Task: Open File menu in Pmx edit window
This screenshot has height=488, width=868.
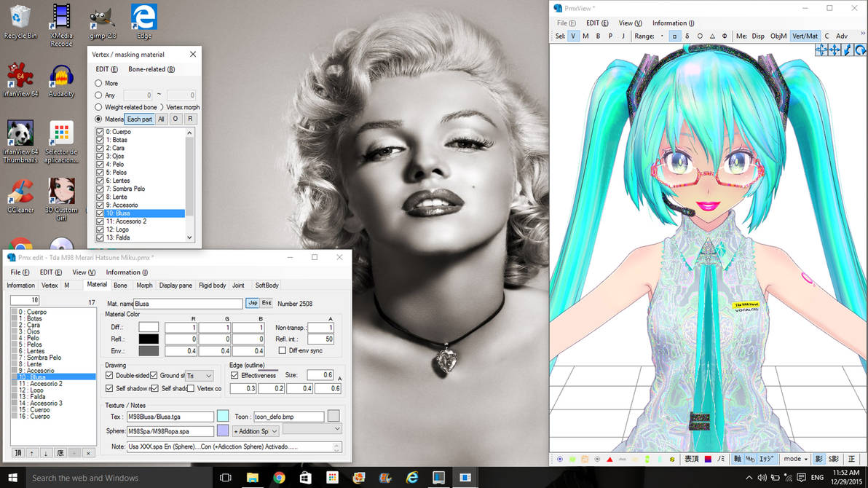Action: (20, 272)
